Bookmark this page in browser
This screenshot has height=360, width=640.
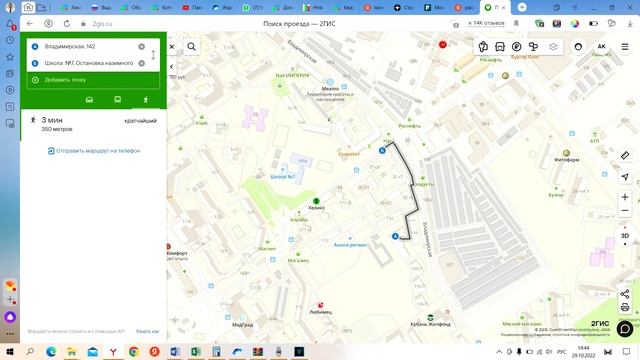[516, 24]
